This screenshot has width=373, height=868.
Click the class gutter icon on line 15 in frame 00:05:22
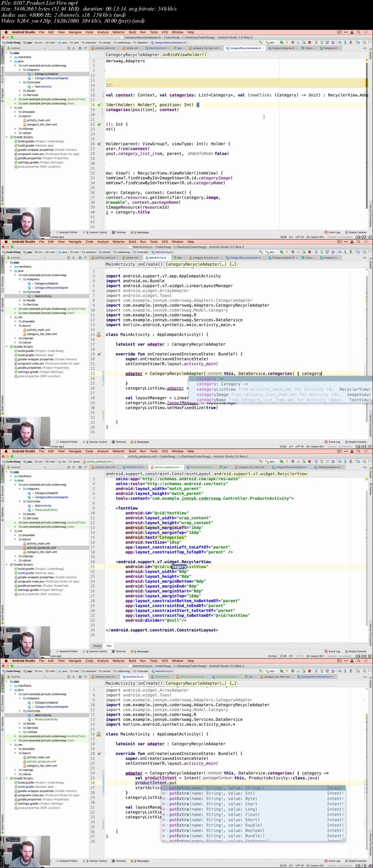click(98, 335)
